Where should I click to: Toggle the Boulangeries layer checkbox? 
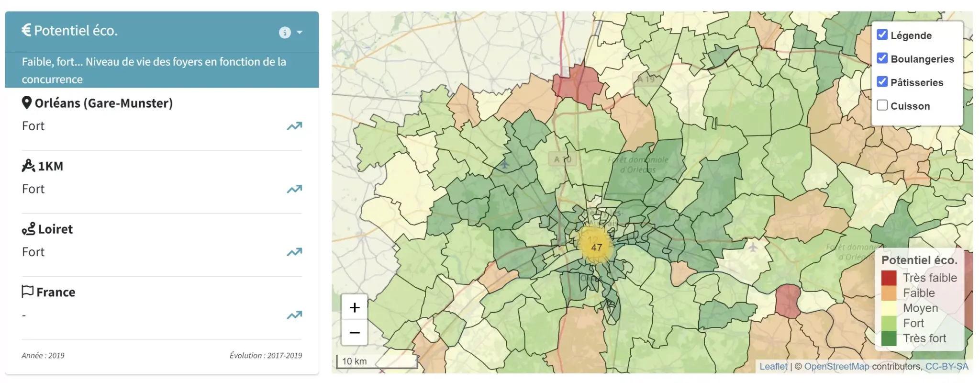882,58
